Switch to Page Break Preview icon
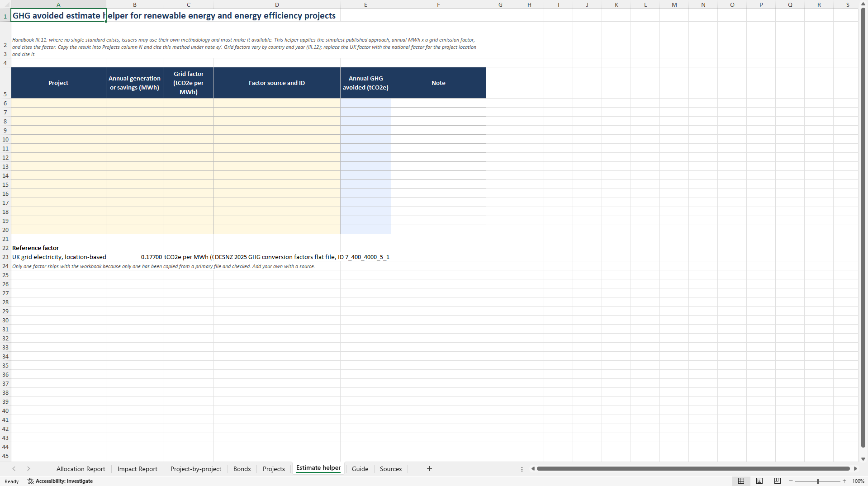The image size is (868, 486). point(778,481)
